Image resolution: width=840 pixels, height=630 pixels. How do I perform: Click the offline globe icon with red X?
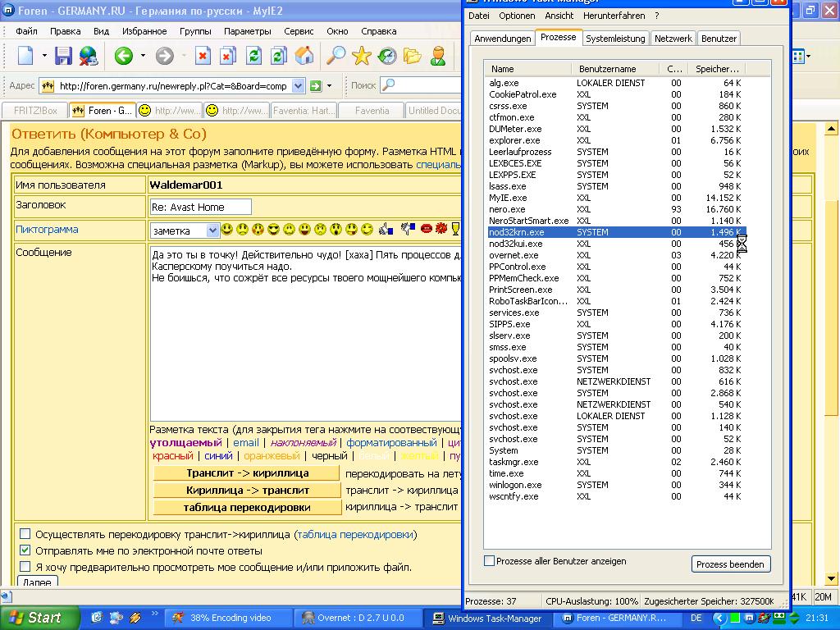tap(89, 56)
